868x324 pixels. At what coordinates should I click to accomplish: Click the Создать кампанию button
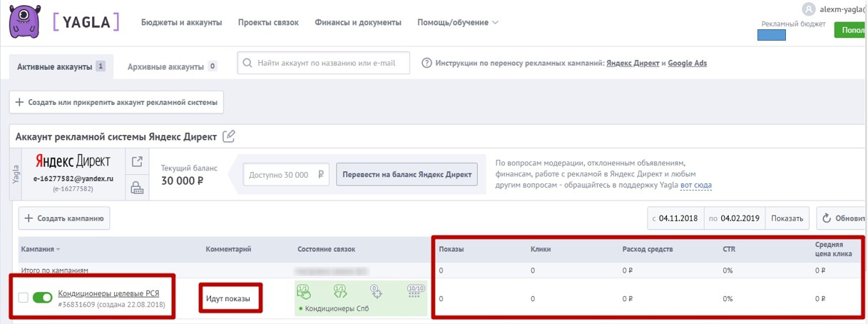(x=64, y=218)
